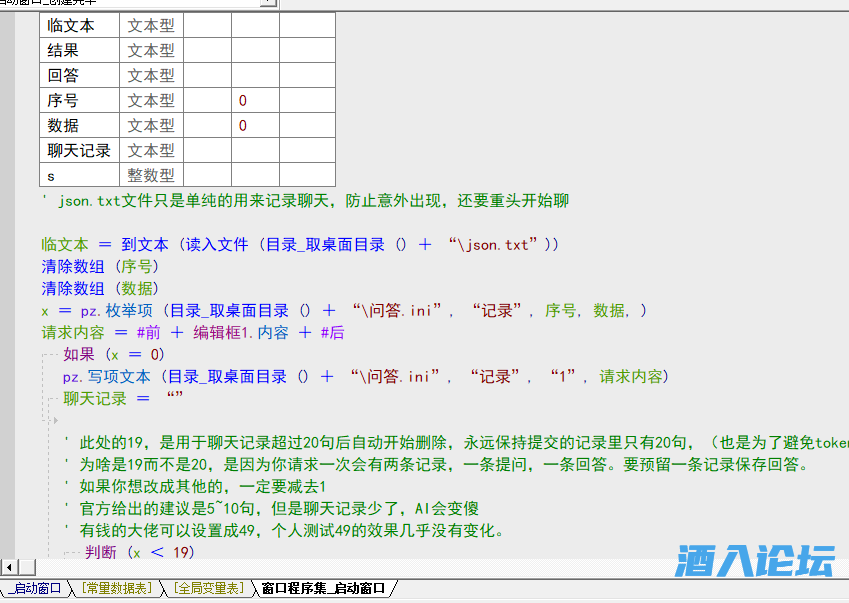Select variable name cell 聊天记录 in table
The height and width of the screenshot is (603, 849).
click(80, 150)
